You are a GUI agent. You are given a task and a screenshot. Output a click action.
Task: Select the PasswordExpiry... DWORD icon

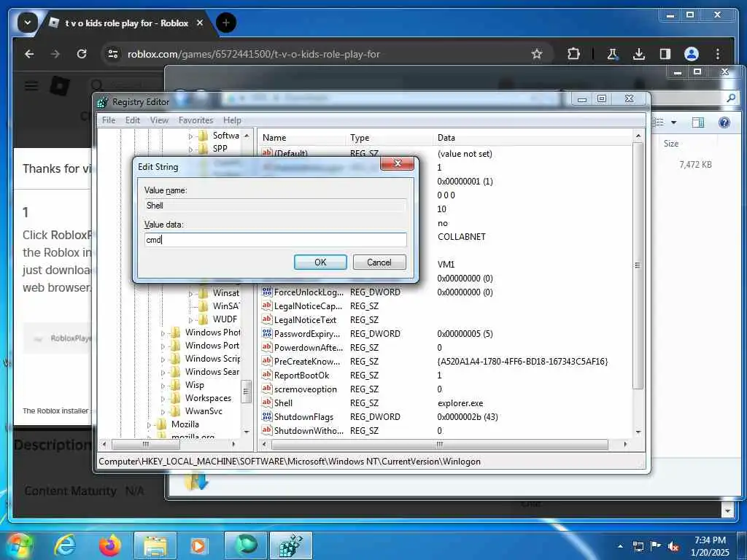(267, 333)
